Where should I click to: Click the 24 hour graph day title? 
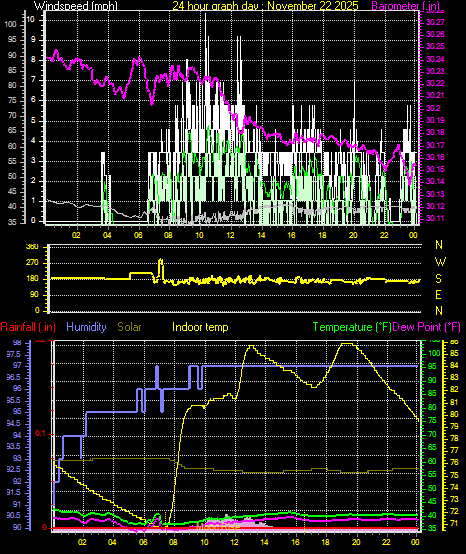point(265,6)
